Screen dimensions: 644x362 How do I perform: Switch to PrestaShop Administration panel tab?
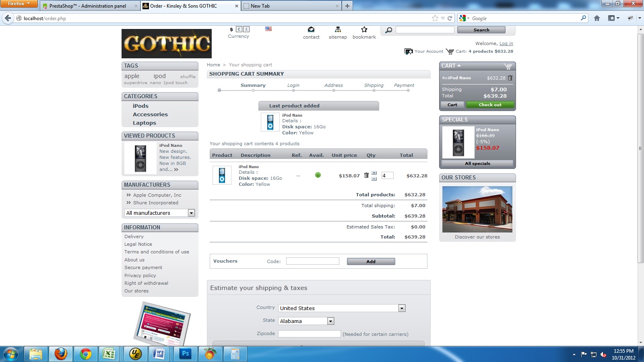[90, 6]
